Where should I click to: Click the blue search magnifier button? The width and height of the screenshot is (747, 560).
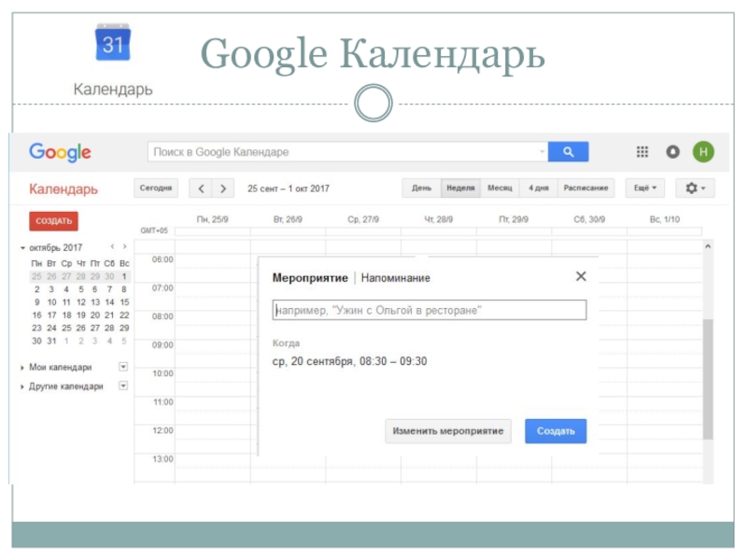[568, 152]
